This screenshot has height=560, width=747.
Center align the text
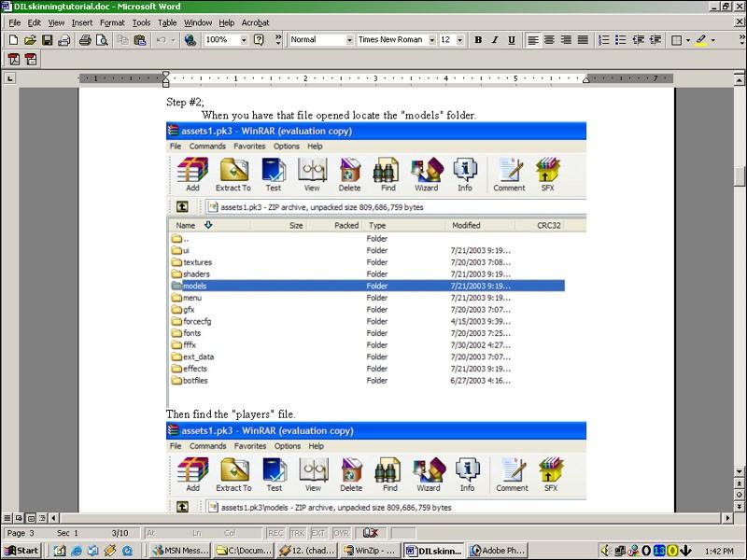(x=549, y=40)
